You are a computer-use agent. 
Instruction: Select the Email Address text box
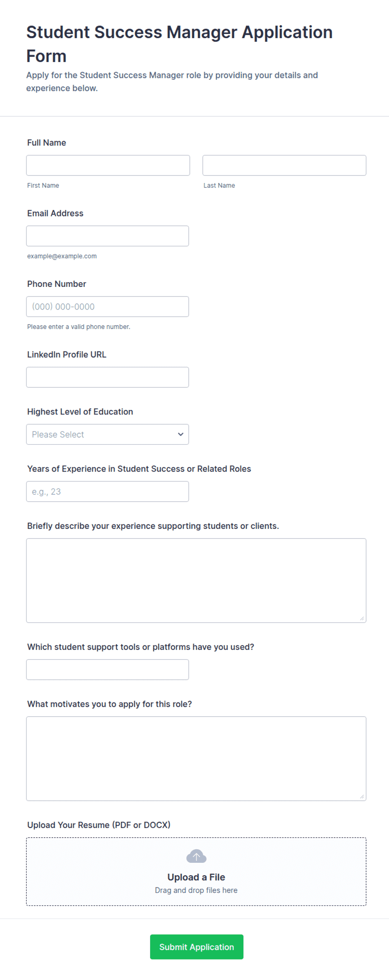coord(107,236)
